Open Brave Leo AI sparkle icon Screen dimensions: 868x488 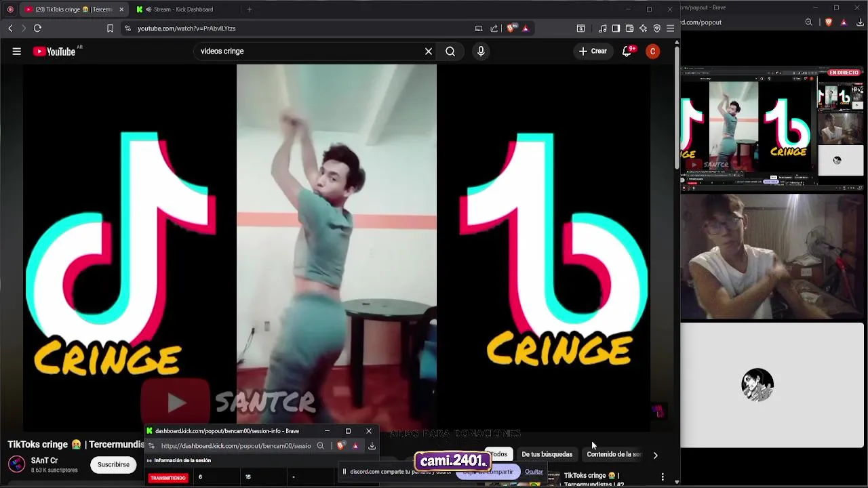coord(643,28)
